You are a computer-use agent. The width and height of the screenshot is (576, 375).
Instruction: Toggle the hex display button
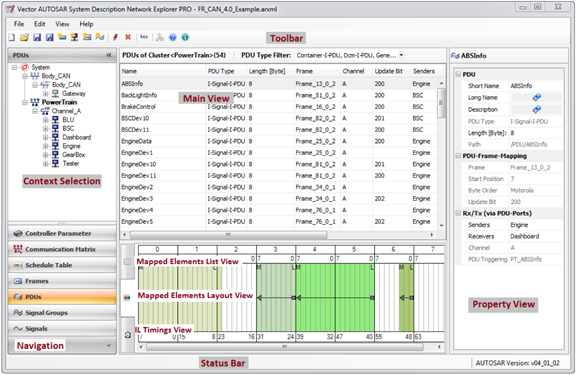click(x=144, y=37)
